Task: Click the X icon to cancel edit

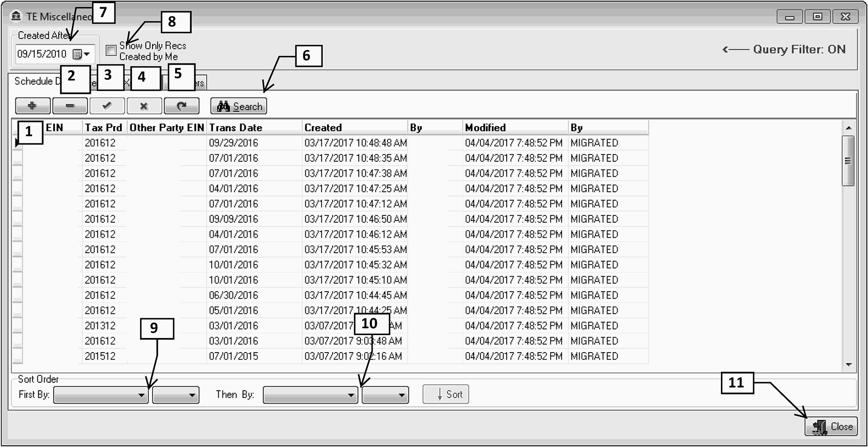Action: 144,106
